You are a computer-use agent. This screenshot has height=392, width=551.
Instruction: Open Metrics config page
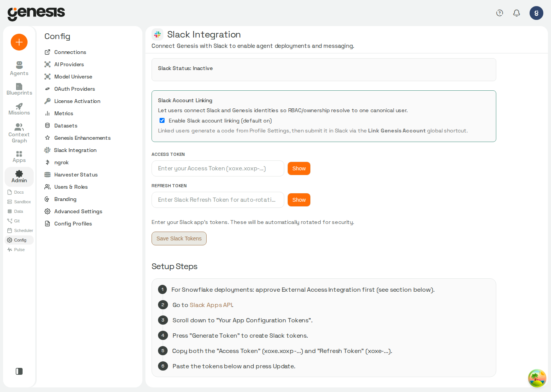pos(59,113)
